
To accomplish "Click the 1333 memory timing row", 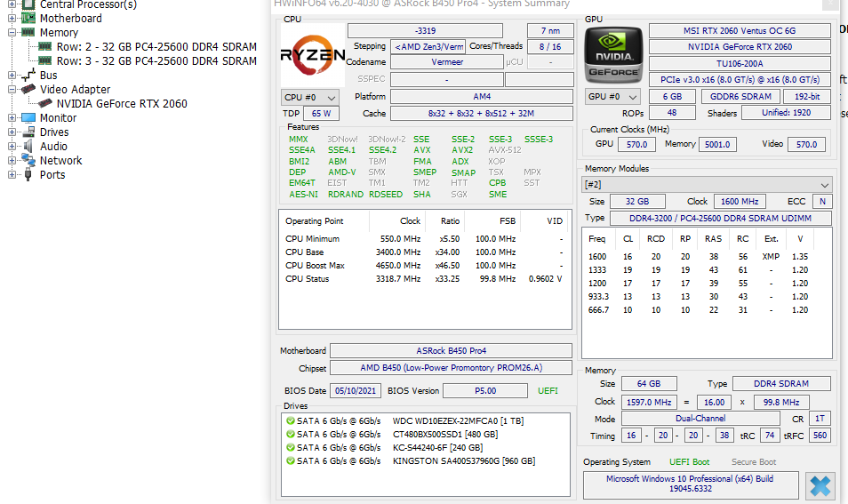I will pyautogui.click(x=698, y=270).
